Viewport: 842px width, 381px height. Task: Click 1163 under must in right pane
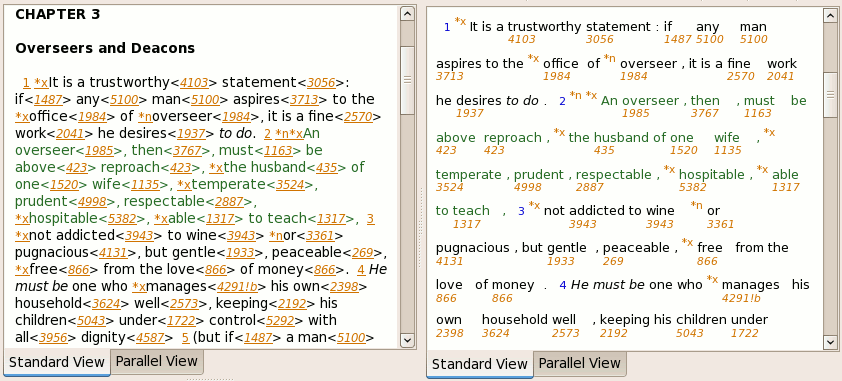coord(757,113)
